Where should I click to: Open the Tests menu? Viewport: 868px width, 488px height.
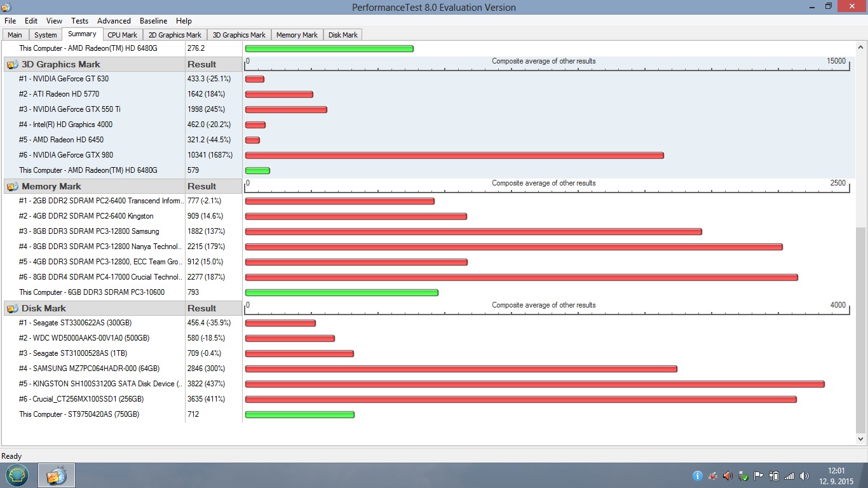(79, 21)
